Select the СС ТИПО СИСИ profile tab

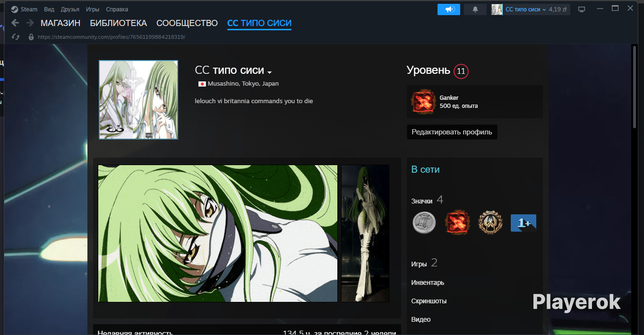[259, 23]
